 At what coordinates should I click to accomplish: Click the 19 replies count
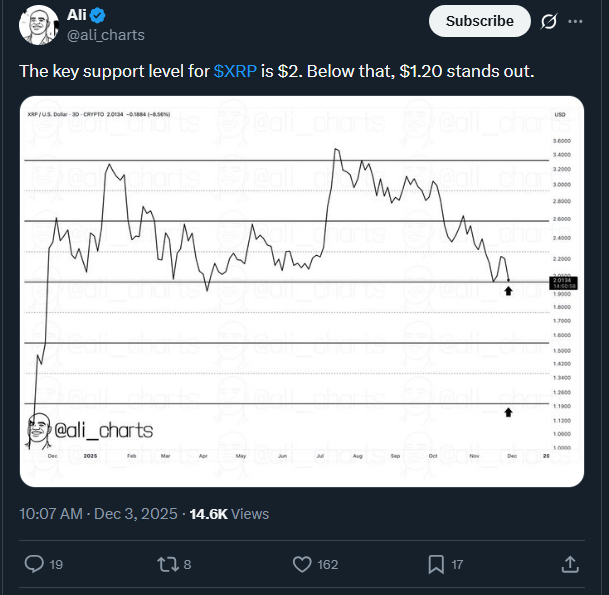click(x=56, y=565)
